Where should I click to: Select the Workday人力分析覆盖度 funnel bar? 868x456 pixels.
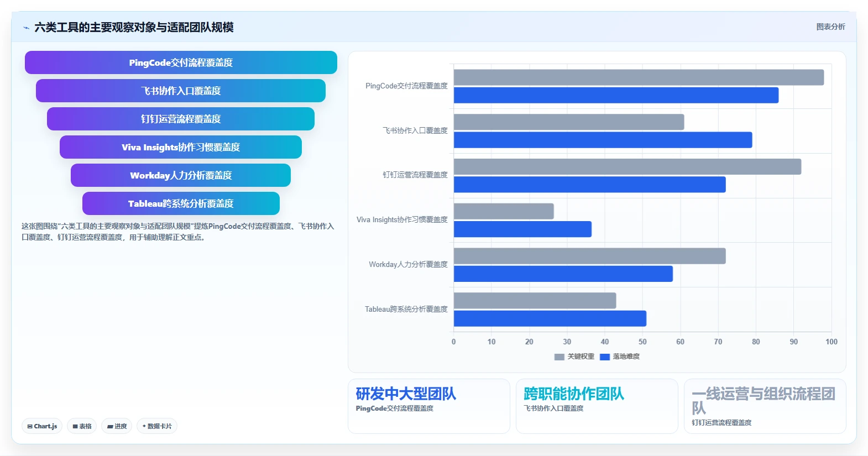coord(181,175)
